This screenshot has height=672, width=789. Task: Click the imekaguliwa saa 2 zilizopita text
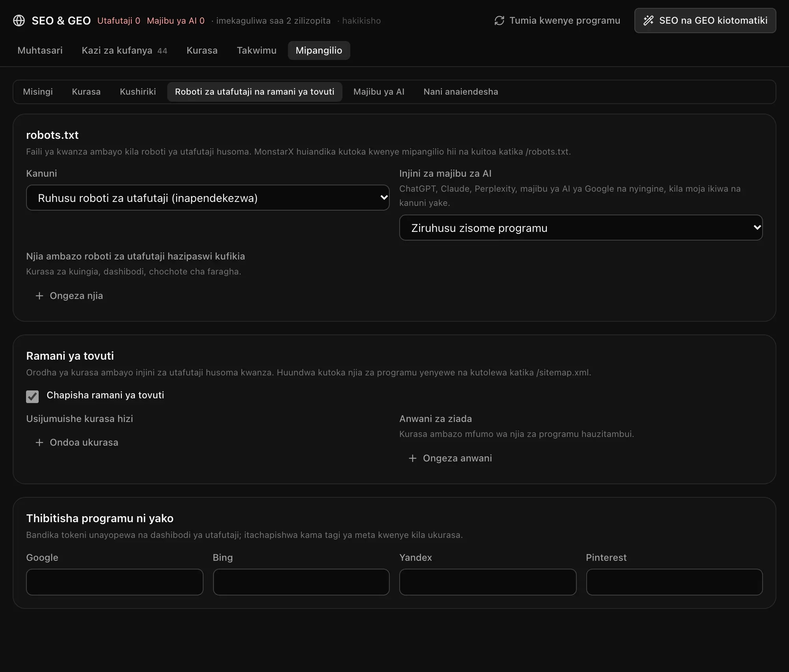point(273,21)
